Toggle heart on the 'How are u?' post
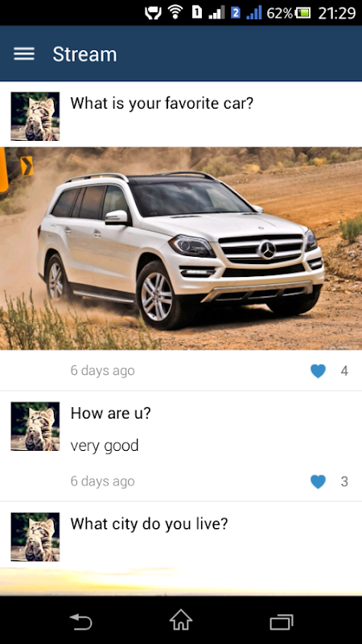Screen dimensions: 362x644 [x=318, y=481]
